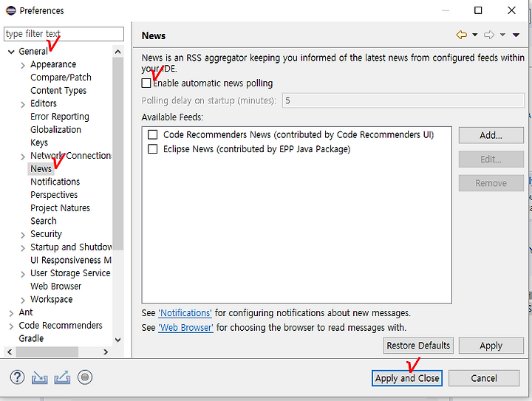Image resolution: width=532 pixels, height=401 pixels.
Task: Check the Code Recommenders News feed
Action: point(153,134)
